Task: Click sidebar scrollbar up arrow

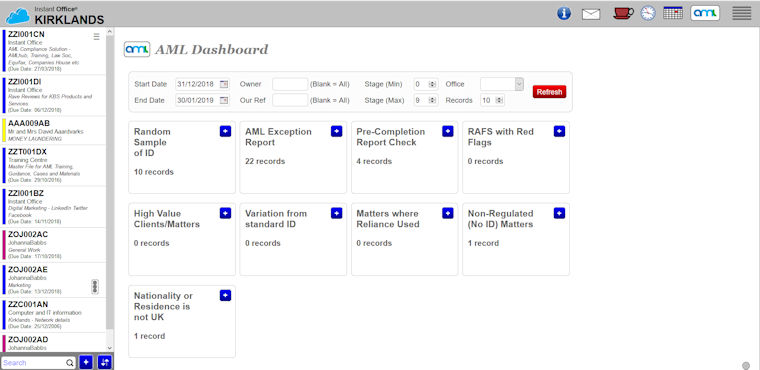Action: pos(110,32)
